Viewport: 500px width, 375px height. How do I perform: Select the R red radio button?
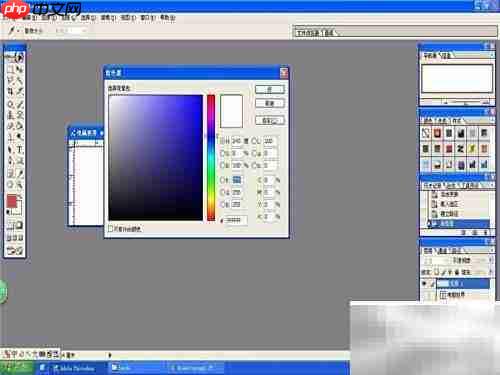coord(223,180)
